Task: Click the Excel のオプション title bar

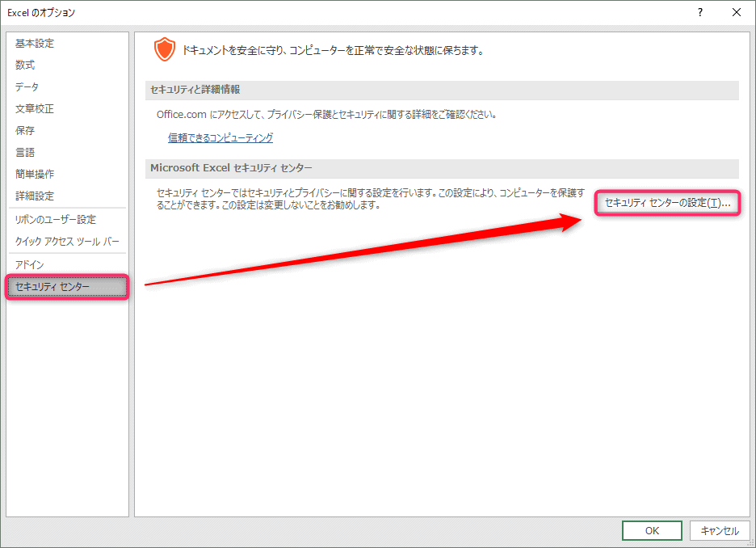Action: point(323,12)
